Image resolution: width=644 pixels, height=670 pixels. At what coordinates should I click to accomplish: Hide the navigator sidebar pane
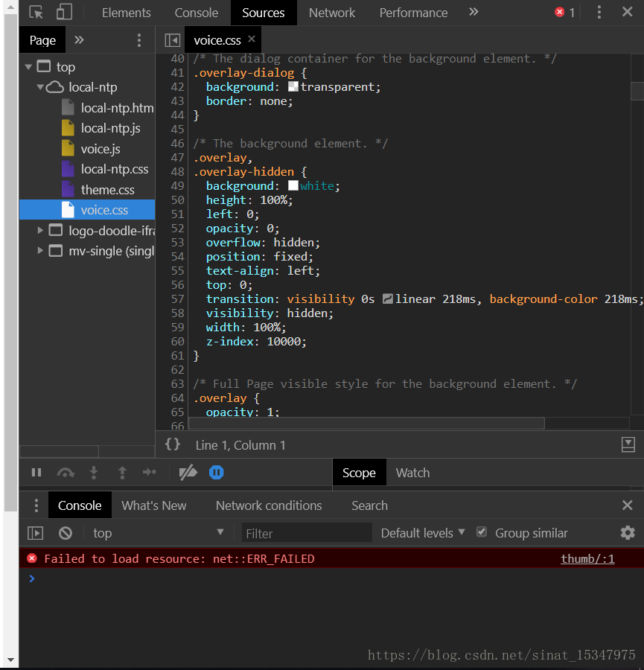tap(172, 40)
